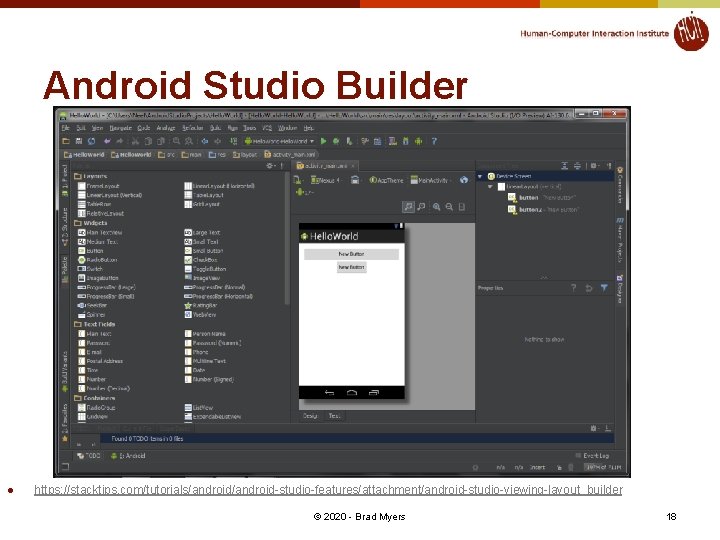720x540 pixels.
Task: Open the VCS menu
Action: [267, 128]
